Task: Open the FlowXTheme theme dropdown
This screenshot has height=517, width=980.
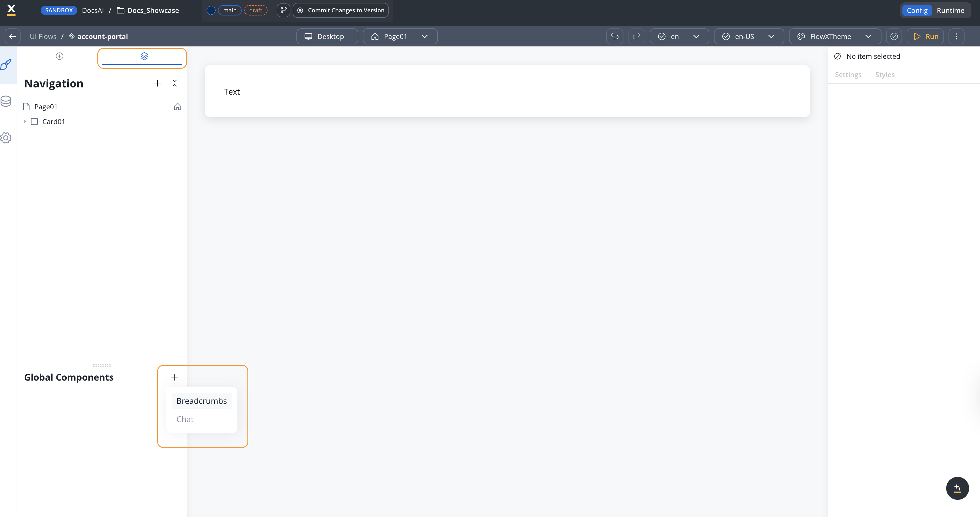Action: coord(835,37)
